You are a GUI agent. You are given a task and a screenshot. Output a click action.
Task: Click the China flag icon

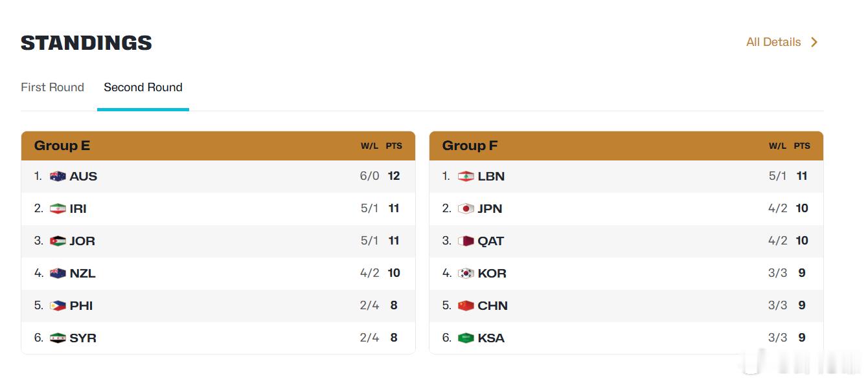(x=466, y=305)
